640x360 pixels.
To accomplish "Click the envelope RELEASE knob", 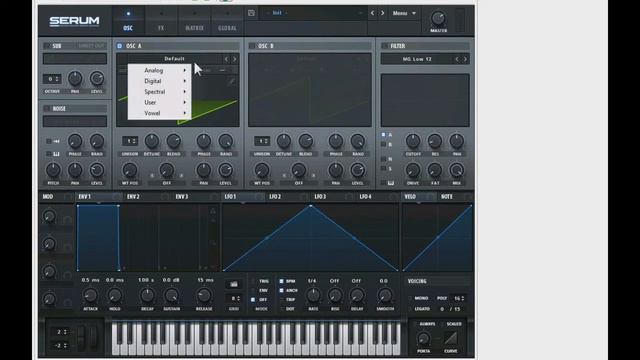I will coord(204,296).
